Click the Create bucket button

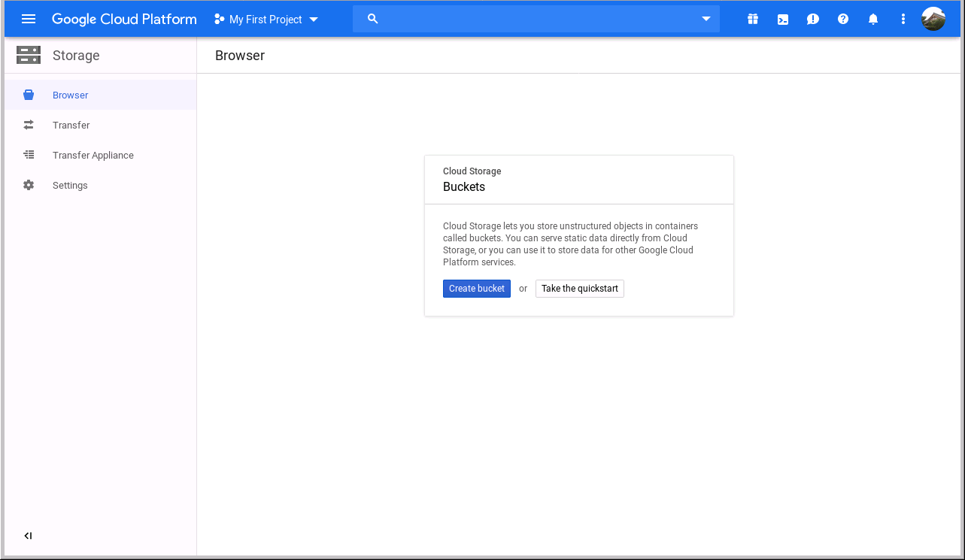click(477, 289)
